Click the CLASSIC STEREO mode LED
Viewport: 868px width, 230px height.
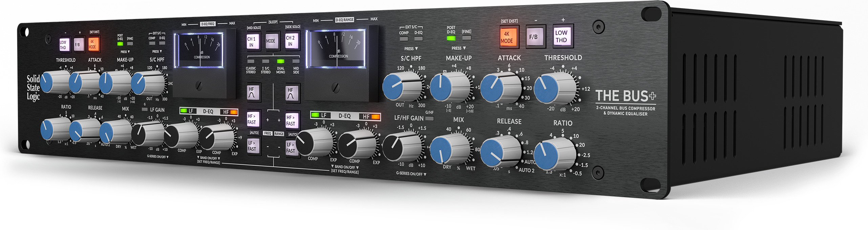pyautogui.click(x=251, y=61)
